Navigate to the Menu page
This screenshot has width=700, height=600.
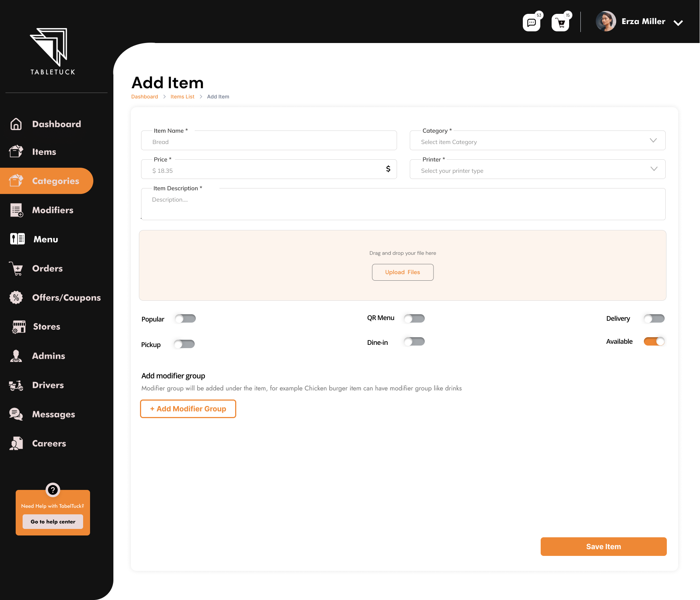46,239
